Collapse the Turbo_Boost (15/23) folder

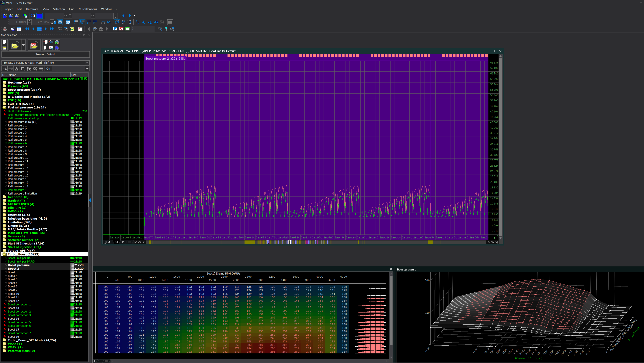(23, 254)
